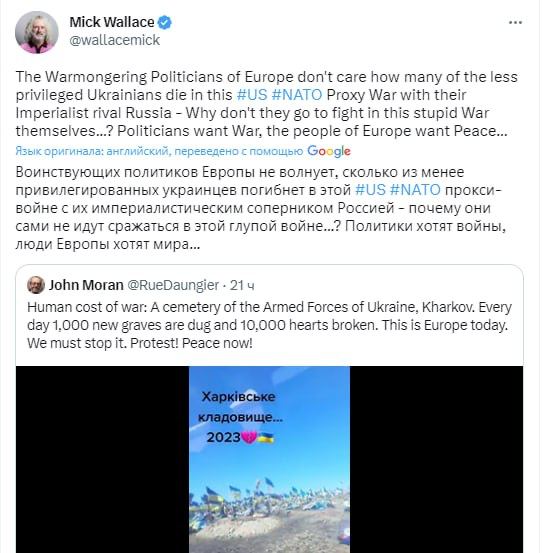Viewport: 543px width, 553px height.
Task: Click the 21 ч timestamp
Action: (x=242, y=285)
